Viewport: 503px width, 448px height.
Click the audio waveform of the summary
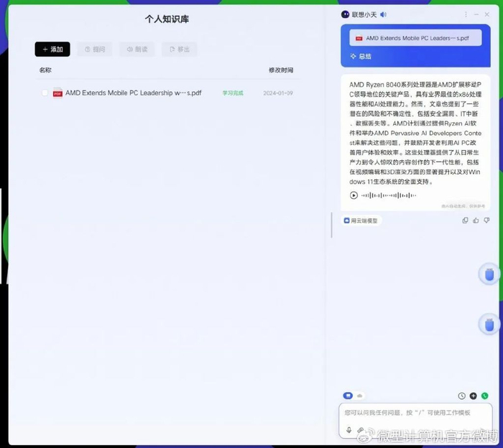click(x=389, y=195)
